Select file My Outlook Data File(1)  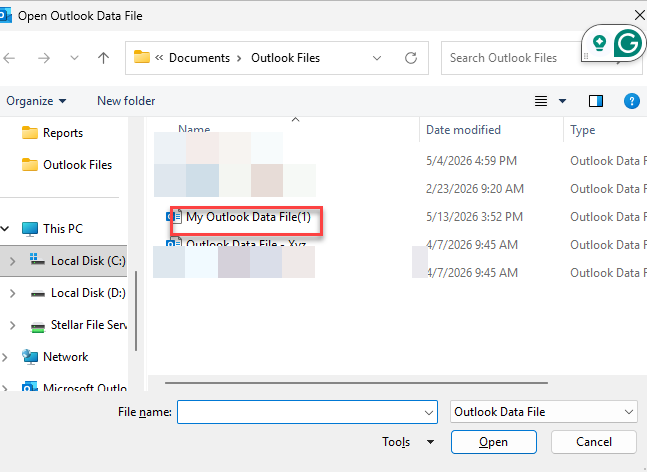(x=248, y=217)
